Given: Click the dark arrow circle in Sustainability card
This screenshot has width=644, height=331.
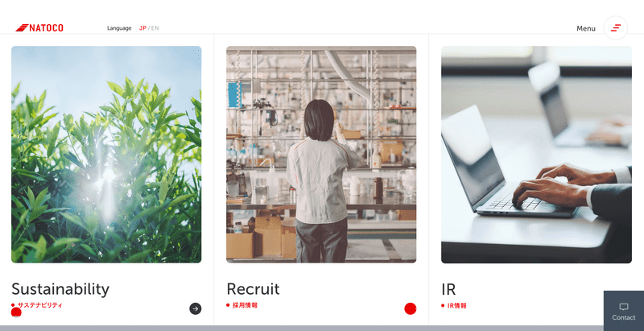Looking at the screenshot, I should [196, 308].
